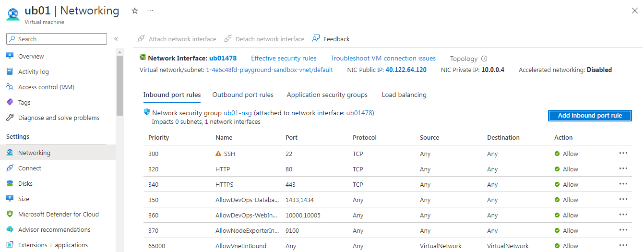Open Application security groups tab
This screenshot has width=644, height=252.
pos(327,95)
